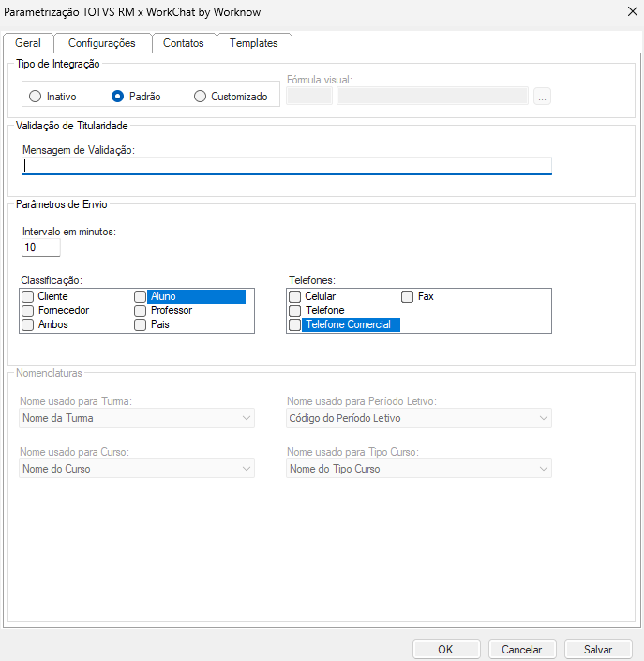Expand the Nome usado para Turma dropdown
This screenshot has width=644, height=661.
coord(137,418)
